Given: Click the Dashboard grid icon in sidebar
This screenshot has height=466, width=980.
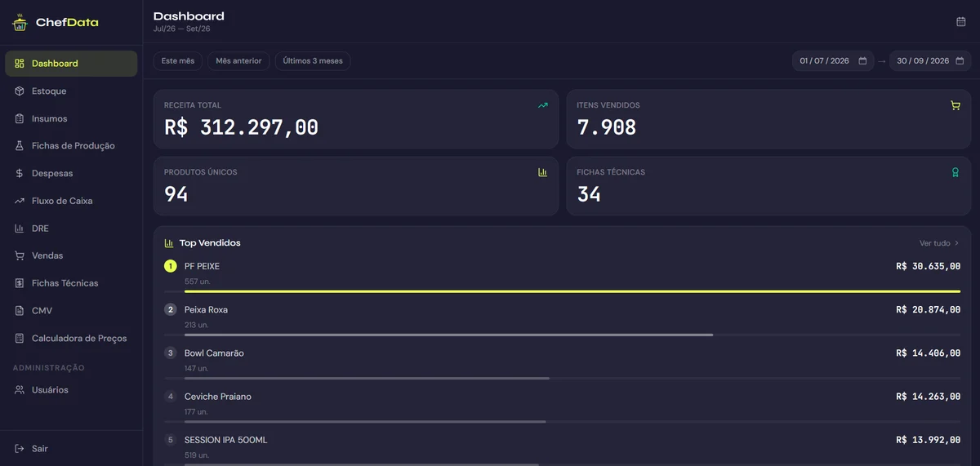Looking at the screenshot, I should [20, 64].
